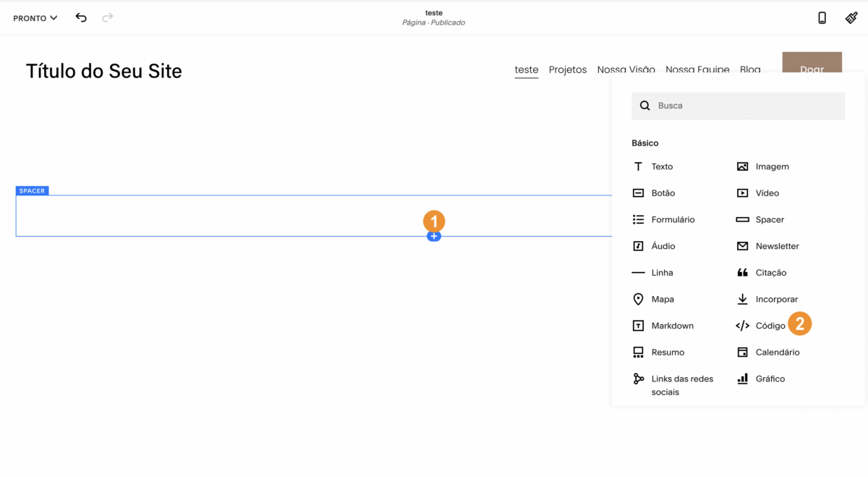Add a Gráfico chart block
This screenshot has height=477, width=868.
(770, 379)
